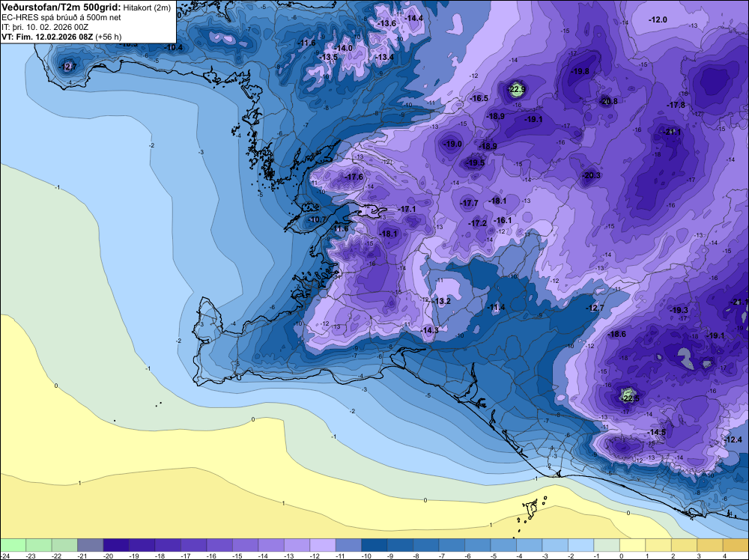This screenshot has width=749, height=560.
Task: Pick the -17.8 temperature value
Action: (x=676, y=105)
